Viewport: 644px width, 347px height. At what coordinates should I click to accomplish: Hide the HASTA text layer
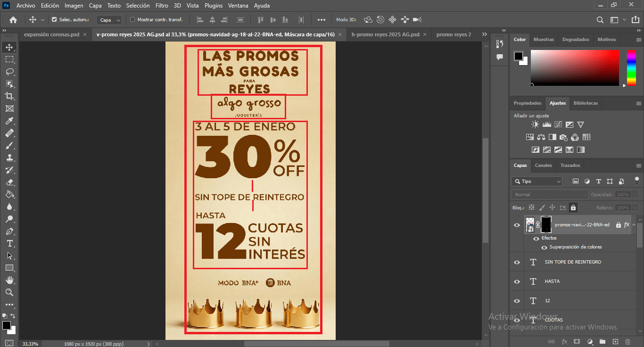(x=517, y=281)
